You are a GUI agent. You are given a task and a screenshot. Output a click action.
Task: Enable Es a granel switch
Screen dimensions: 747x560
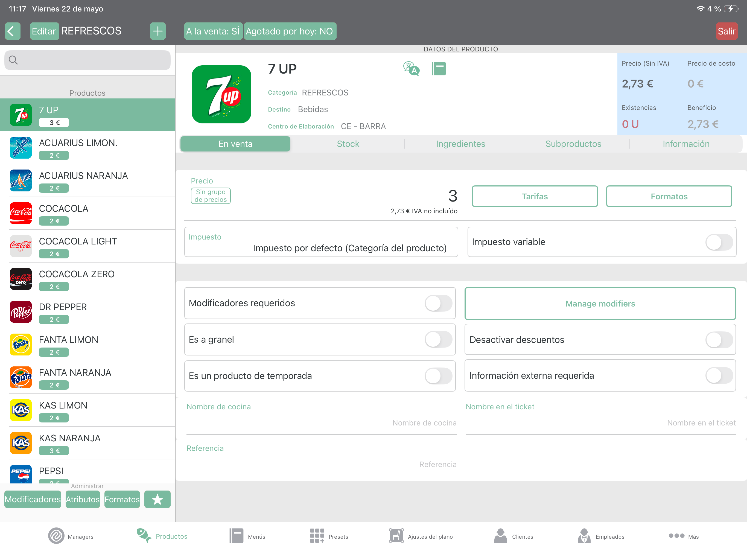click(x=438, y=339)
